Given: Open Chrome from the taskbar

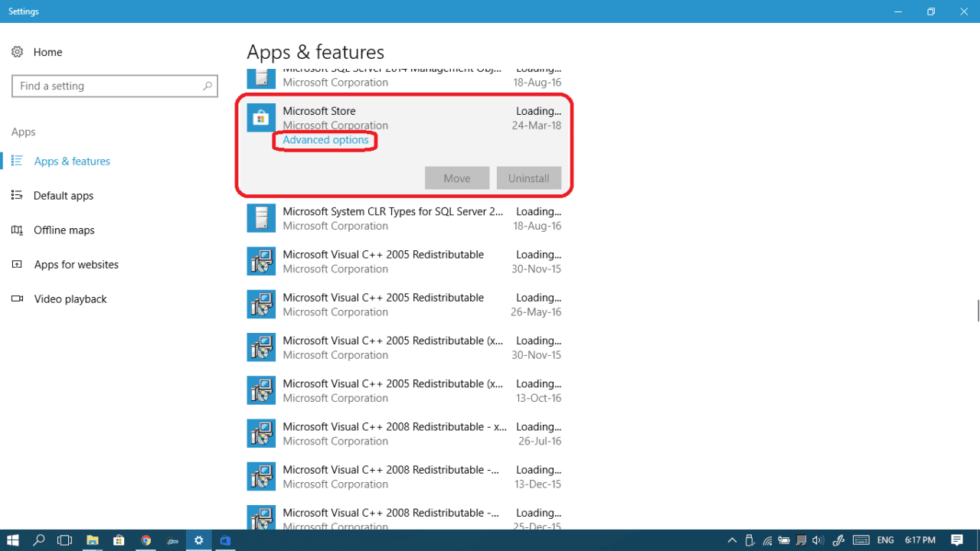Looking at the screenshot, I should point(145,540).
